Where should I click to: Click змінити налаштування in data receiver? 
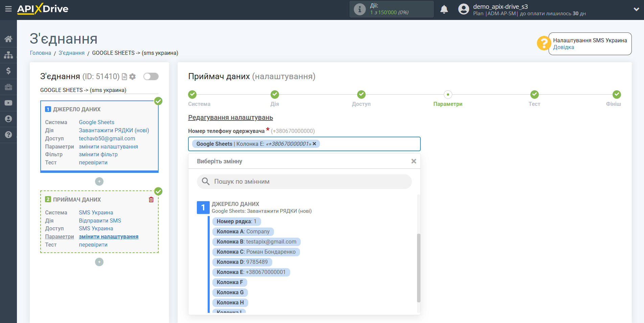pos(109,236)
